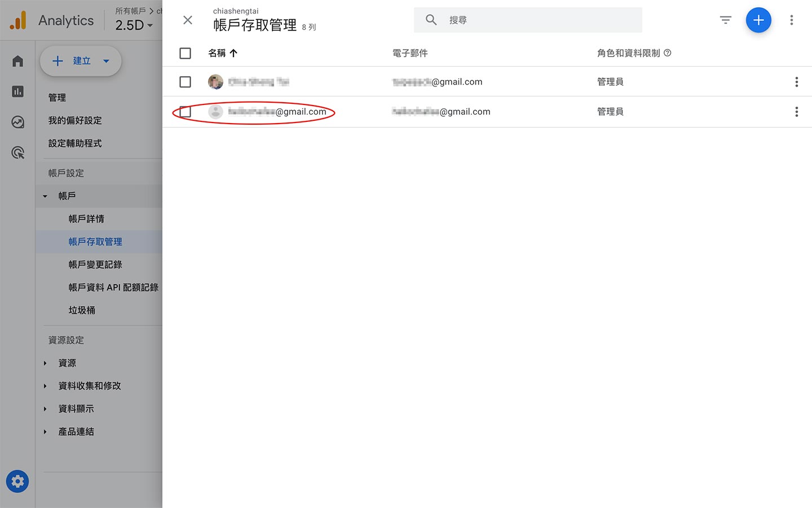
Task: Open the admin settings gear icon
Action: pos(17,481)
